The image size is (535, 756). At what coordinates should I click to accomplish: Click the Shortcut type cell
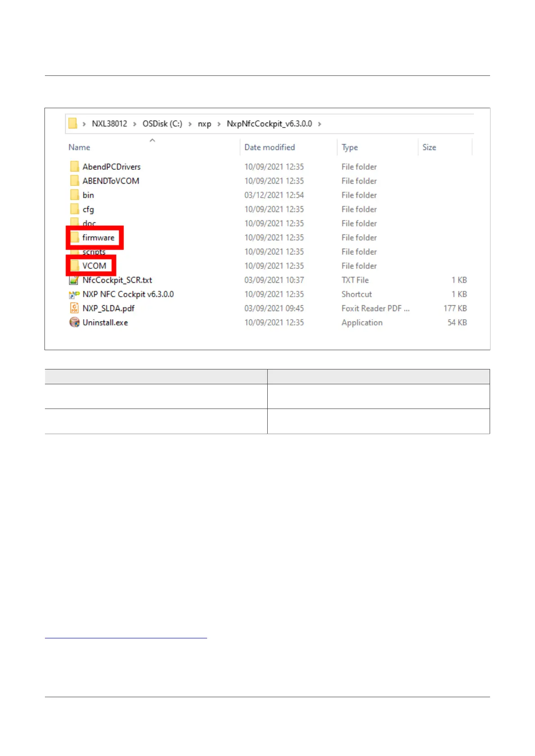(357, 294)
